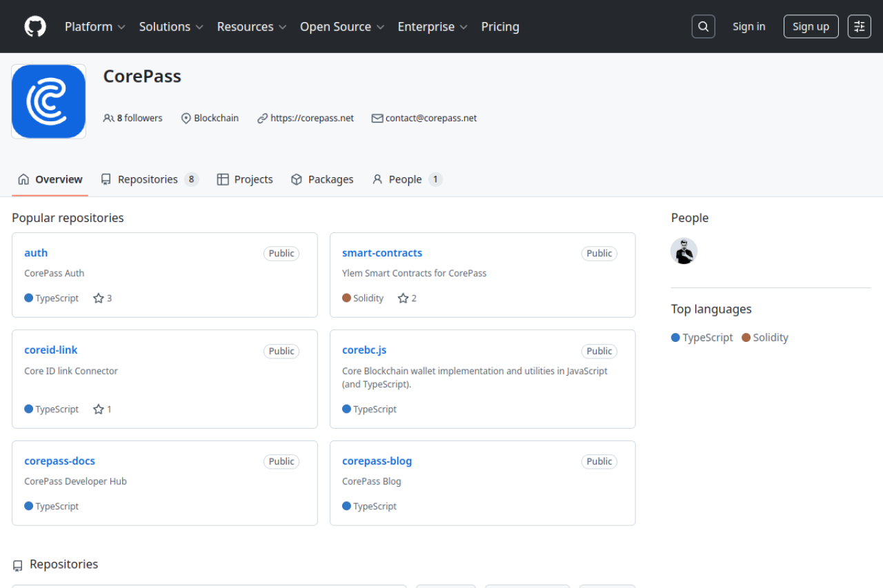Image resolution: width=883 pixels, height=588 pixels.
Task: Open the appearance settings sliders icon
Action: pos(859,27)
